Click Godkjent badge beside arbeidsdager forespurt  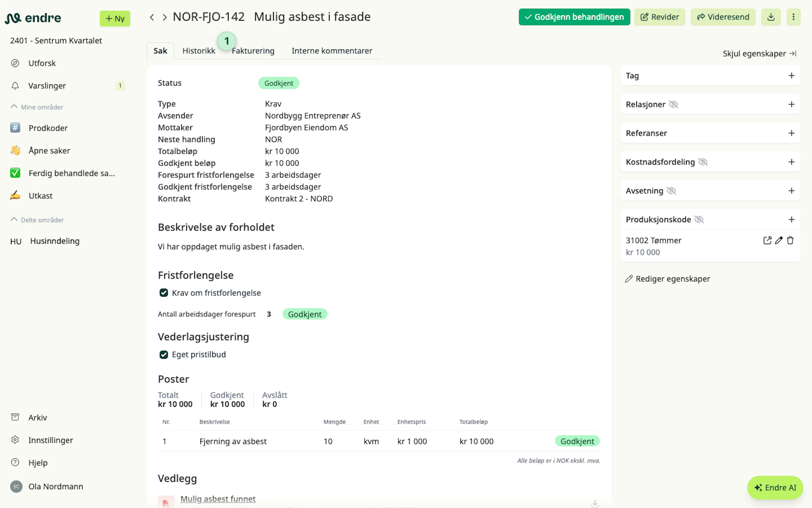305,314
